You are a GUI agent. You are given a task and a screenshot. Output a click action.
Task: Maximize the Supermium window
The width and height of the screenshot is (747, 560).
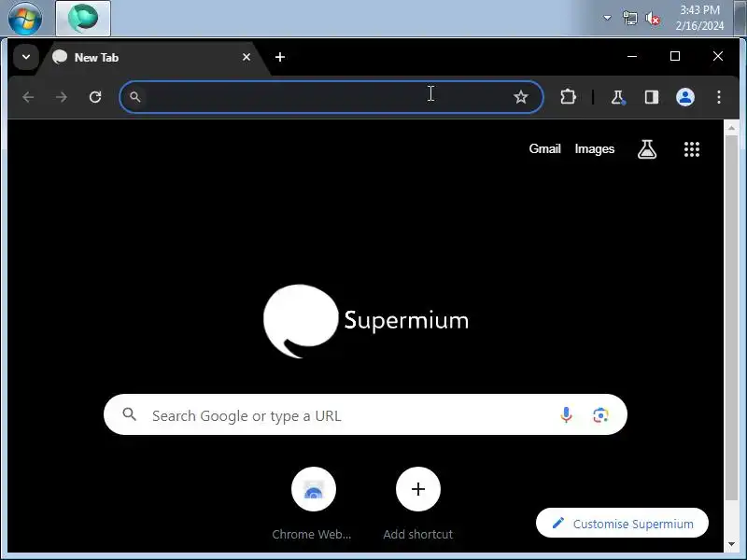pyautogui.click(x=674, y=57)
